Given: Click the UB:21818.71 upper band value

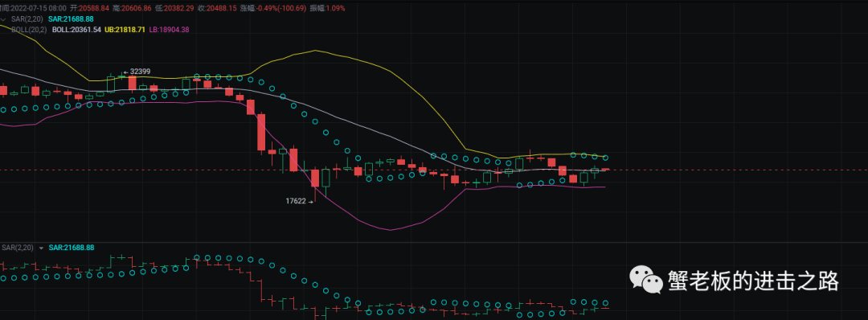Looking at the screenshot, I should pos(125,29).
